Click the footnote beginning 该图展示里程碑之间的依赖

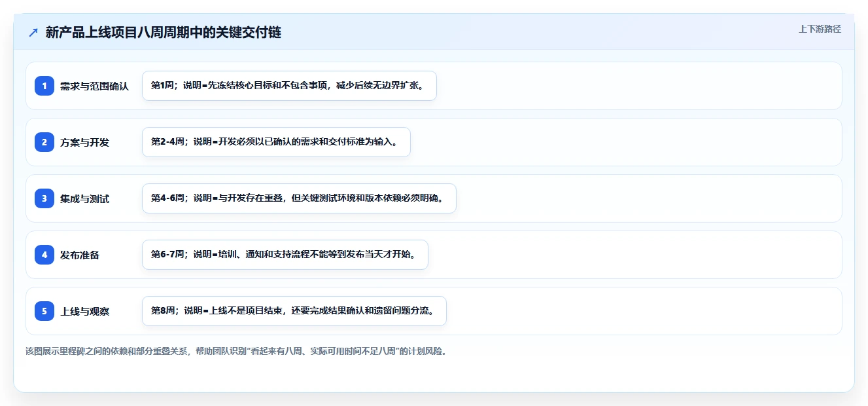click(236, 352)
